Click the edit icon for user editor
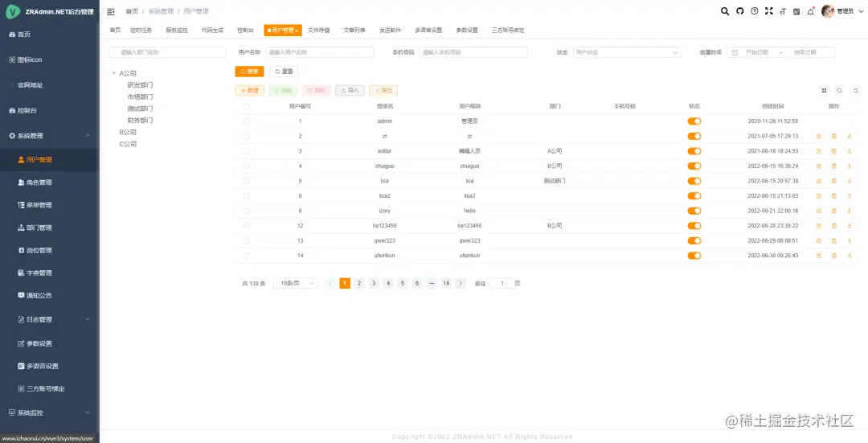The width and height of the screenshot is (868, 443). (819, 151)
